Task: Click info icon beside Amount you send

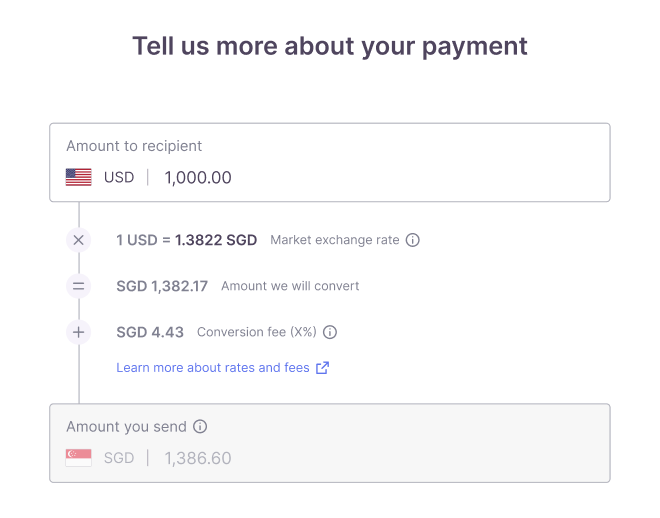Action: pyautogui.click(x=200, y=427)
